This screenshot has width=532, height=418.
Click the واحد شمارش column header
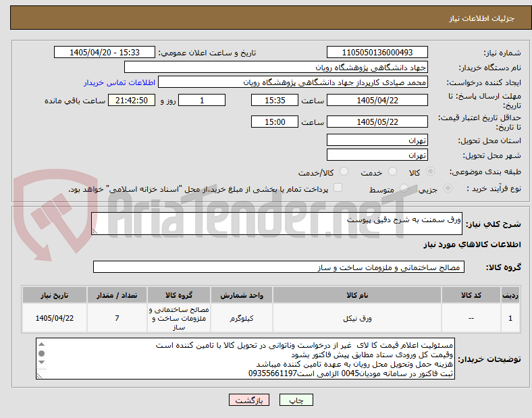pyautogui.click(x=242, y=295)
